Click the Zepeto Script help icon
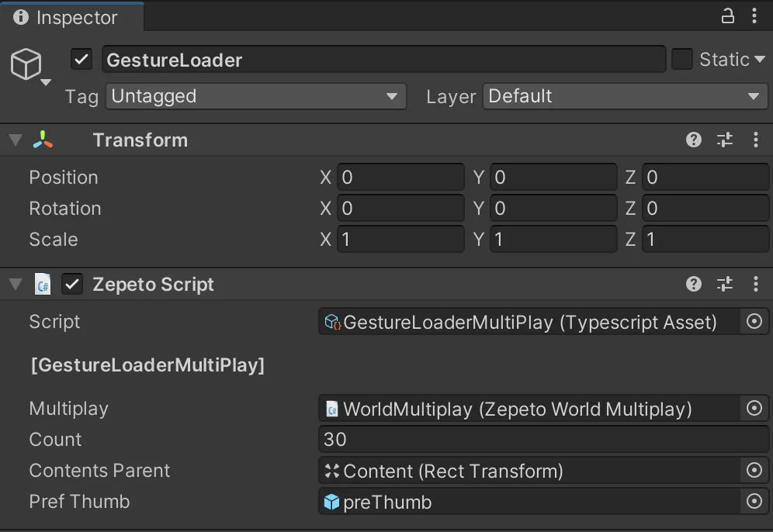This screenshot has height=532, width=773. (693, 284)
